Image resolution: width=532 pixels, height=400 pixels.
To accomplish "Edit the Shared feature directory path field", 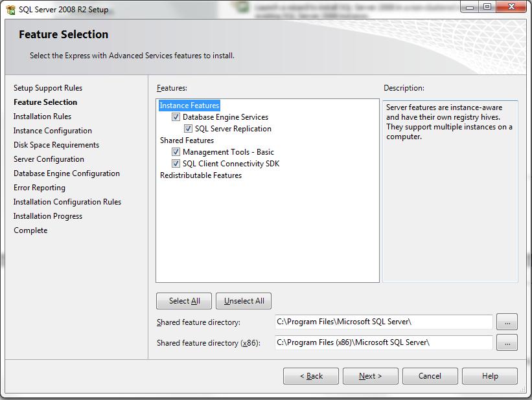I will pyautogui.click(x=384, y=322).
